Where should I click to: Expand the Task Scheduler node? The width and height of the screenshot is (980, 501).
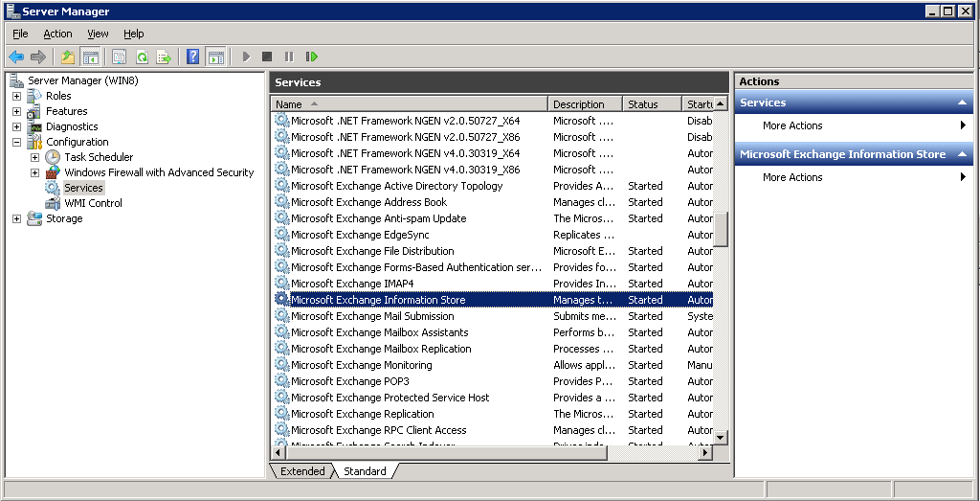(x=34, y=158)
